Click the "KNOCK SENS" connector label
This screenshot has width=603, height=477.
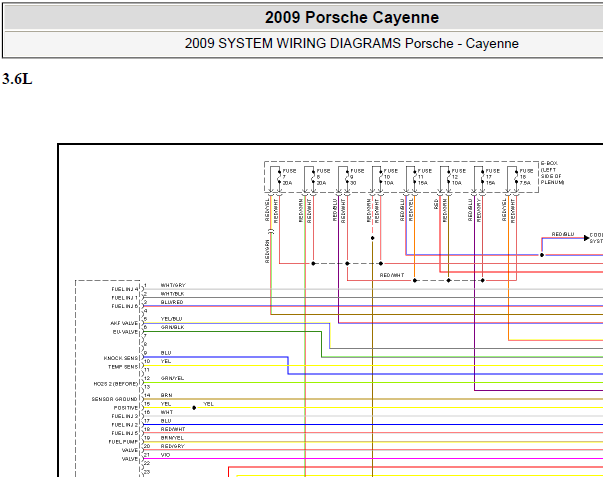pos(121,358)
